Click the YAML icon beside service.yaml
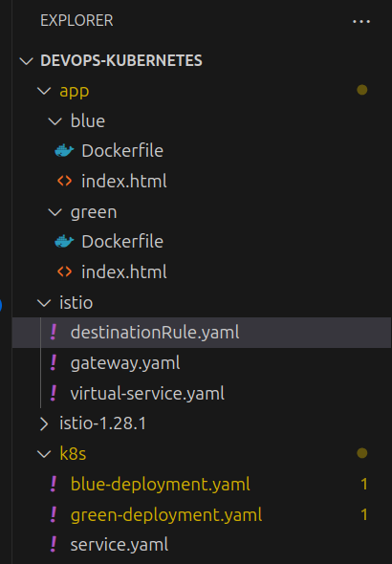392x564 pixels. point(54,544)
